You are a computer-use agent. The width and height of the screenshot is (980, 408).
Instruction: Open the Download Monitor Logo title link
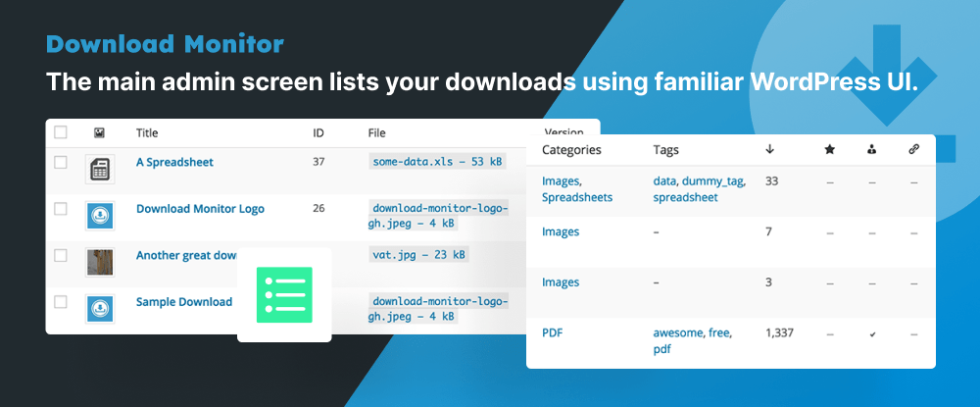pyautogui.click(x=200, y=209)
